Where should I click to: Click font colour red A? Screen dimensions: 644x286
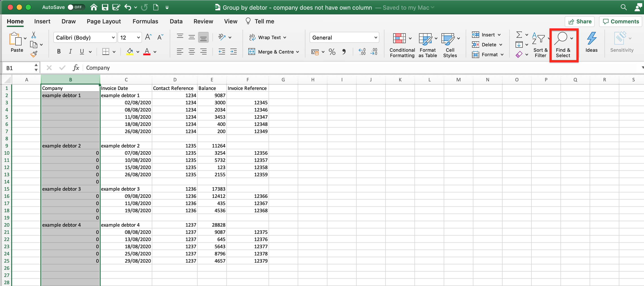pos(147,51)
